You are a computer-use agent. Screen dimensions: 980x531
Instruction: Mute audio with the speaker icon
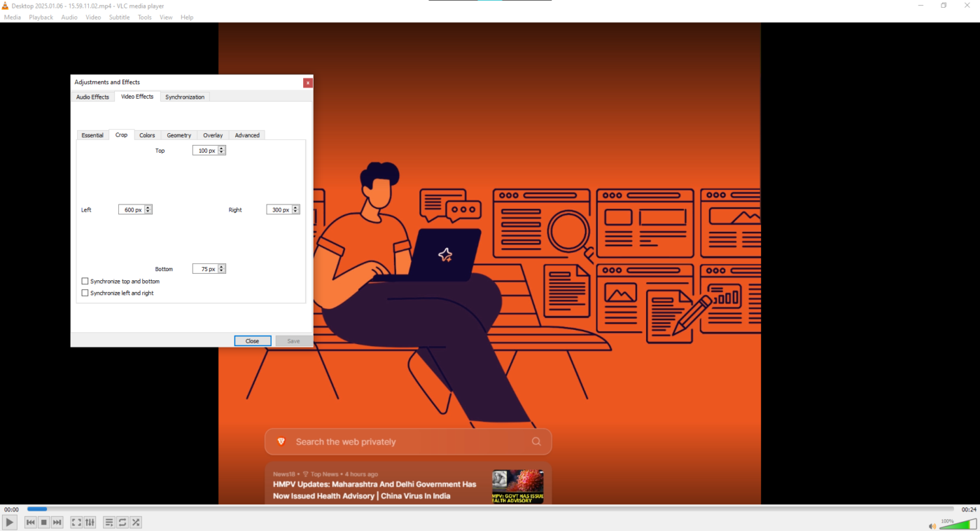pos(932,526)
